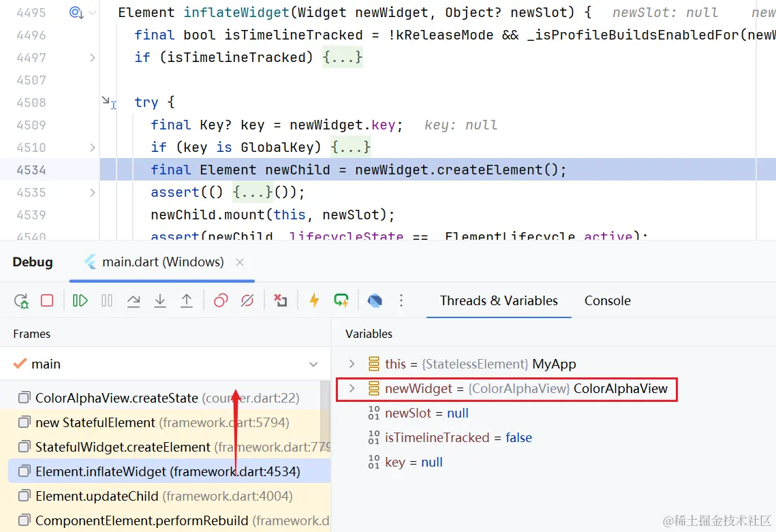Screen dimensions: 776x532
Task: Step into the function call
Action: [160, 300]
